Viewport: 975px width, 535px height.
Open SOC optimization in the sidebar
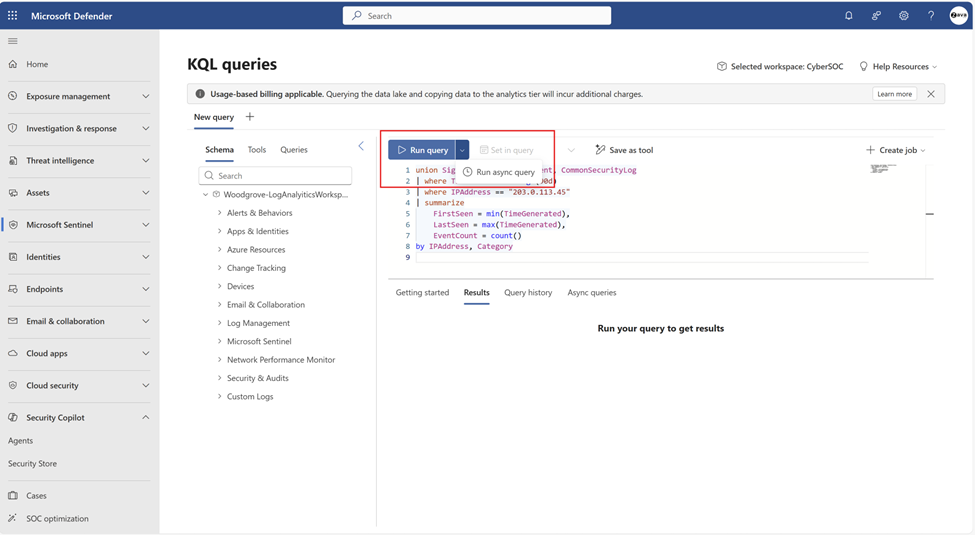point(57,519)
